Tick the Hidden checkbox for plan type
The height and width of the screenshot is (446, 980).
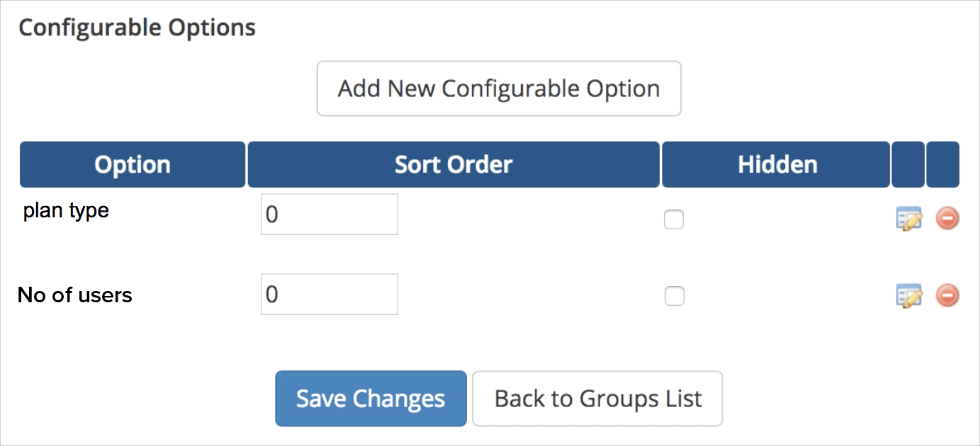[x=674, y=219]
